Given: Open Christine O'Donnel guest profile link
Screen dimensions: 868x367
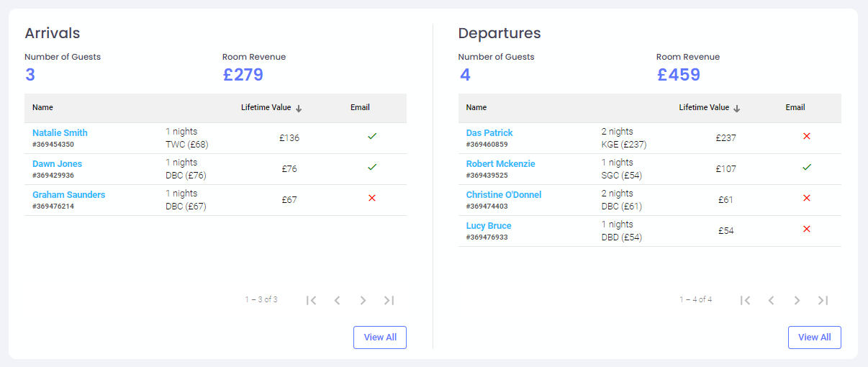Looking at the screenshot, I should point(503,195).
